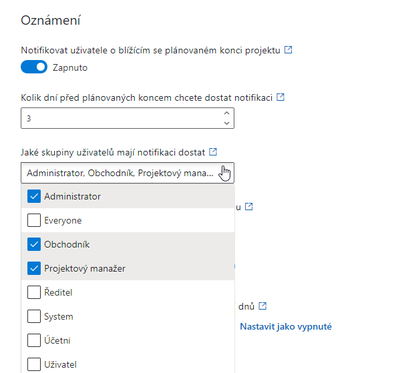This screenshot has width=400, height=373.
Task: Check the Uživatel checkbox
Action: pyautogui.click(x=34, y=364)
